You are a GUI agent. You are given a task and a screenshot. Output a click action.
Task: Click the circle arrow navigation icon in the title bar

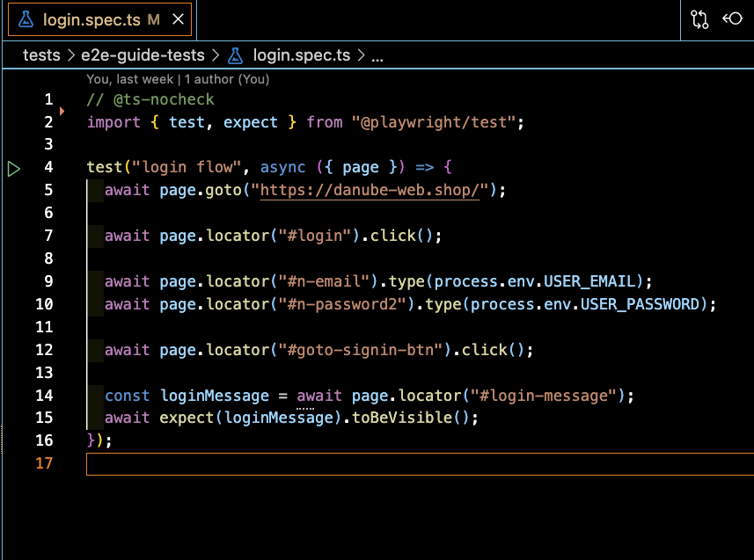pos(732,19)
